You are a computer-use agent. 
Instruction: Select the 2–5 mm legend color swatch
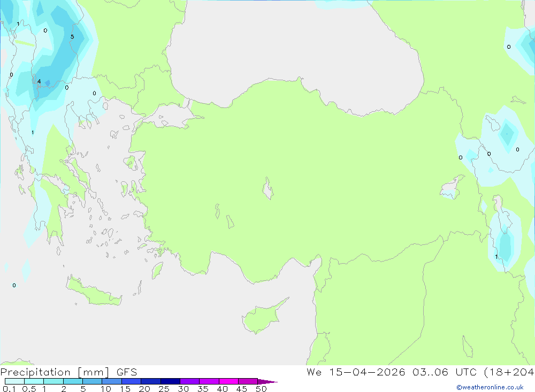[x=73, y=381]
